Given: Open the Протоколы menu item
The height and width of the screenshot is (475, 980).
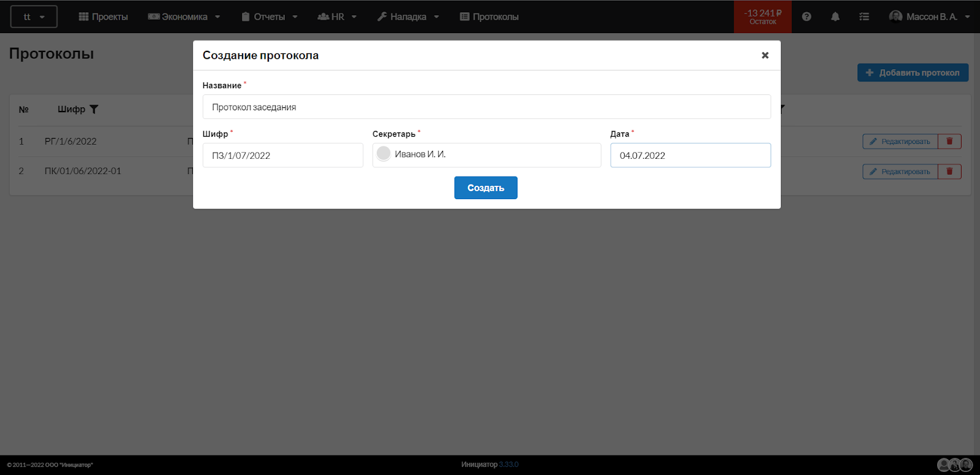Looking at the screenshot, I should (x=489, y=17).
